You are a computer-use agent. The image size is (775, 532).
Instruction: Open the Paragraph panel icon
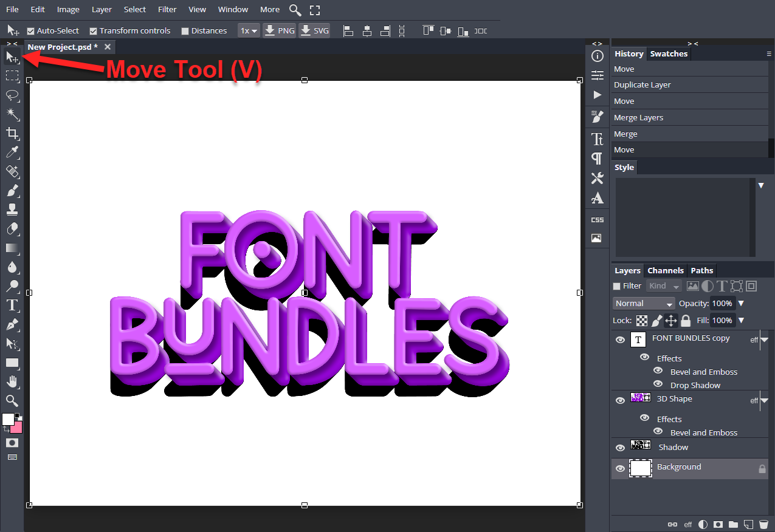click(x=598, y=159)
